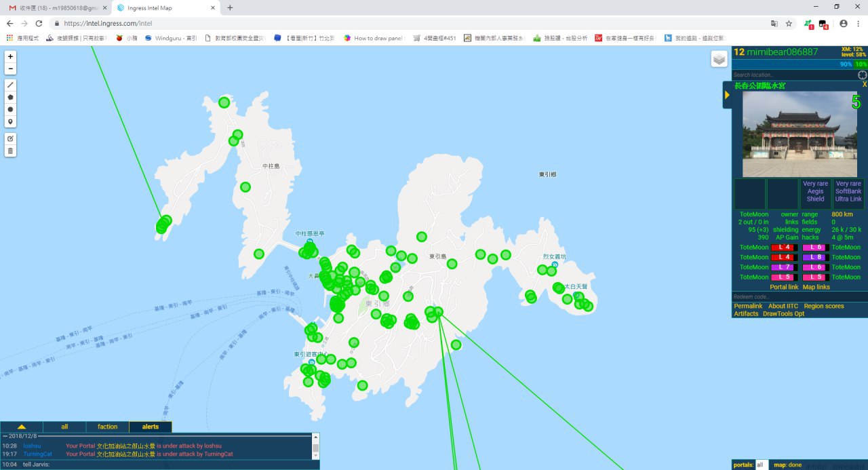Viewport: 868px width, 470px height.
Task: Close the portal details with X
Action: point(865,84)
